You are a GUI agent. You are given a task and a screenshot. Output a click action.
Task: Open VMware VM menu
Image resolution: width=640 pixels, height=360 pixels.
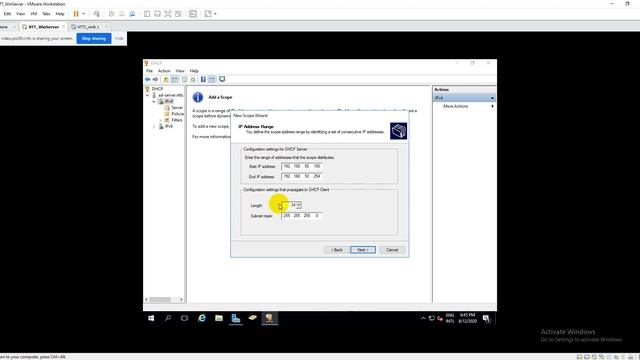pos(33,14)
